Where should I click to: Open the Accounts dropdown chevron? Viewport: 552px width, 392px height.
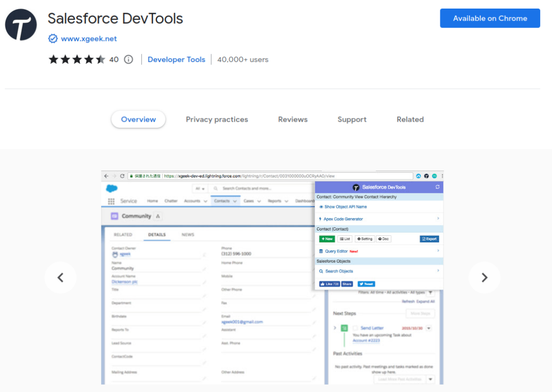click(x=205, y=201)
